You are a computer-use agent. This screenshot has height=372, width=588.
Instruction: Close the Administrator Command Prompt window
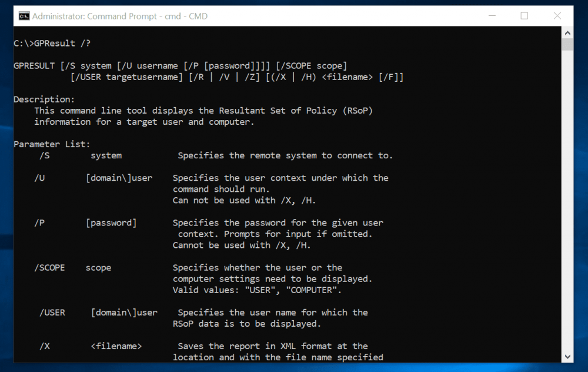(557, 16)
